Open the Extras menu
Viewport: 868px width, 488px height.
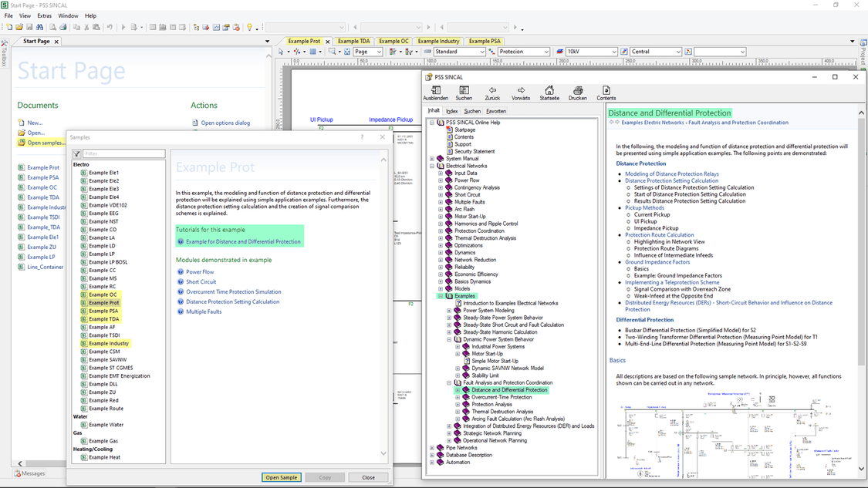(44, 15)
